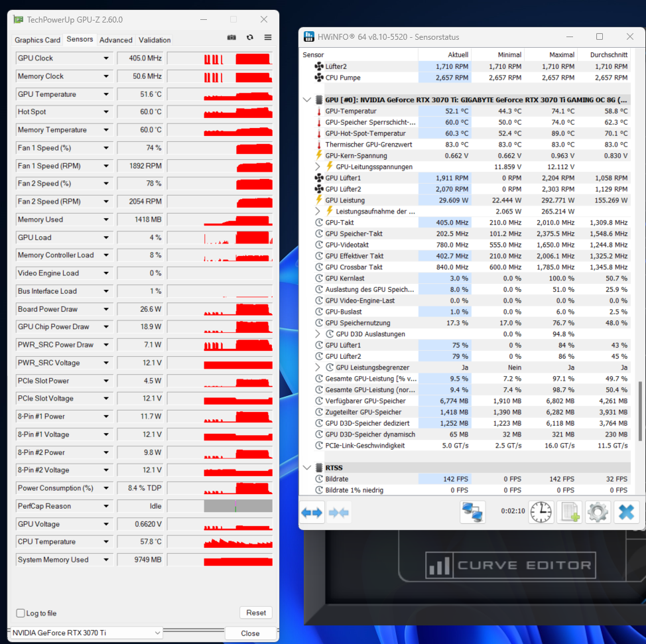
Task: Expand the GPU D3D Auslastungen subgroup
Action: (318, 334)
